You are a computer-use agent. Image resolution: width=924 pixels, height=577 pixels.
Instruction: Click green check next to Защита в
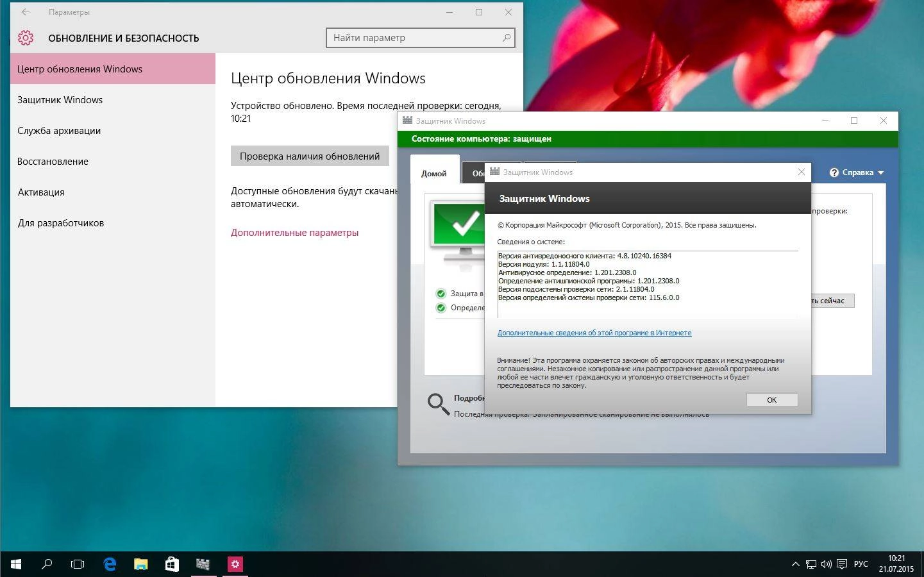pyautogui.click(x=441, y=294)
